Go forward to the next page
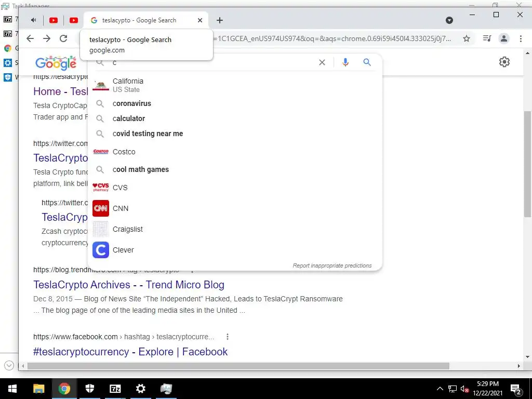This screenshot has height=399, width=532. tap(47, 38)
